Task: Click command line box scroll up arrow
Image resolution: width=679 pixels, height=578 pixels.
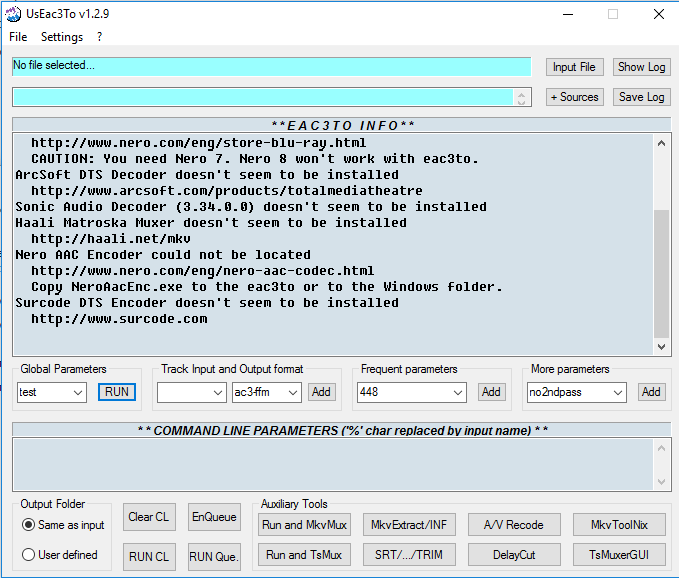Action: (x=661, y=448)
